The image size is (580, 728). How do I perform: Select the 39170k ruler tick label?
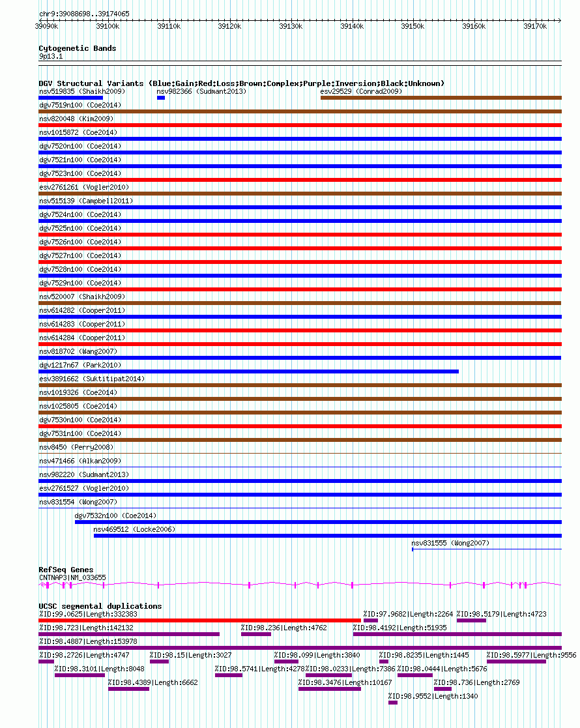pyautogui.click(x=535, y=27)
